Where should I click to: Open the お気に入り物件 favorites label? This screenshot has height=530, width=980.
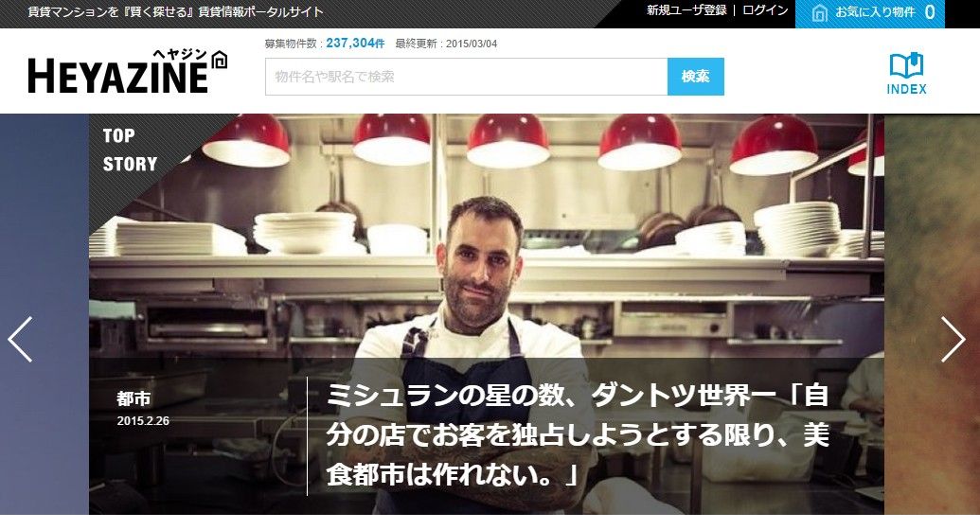click(x=875, y=12)
